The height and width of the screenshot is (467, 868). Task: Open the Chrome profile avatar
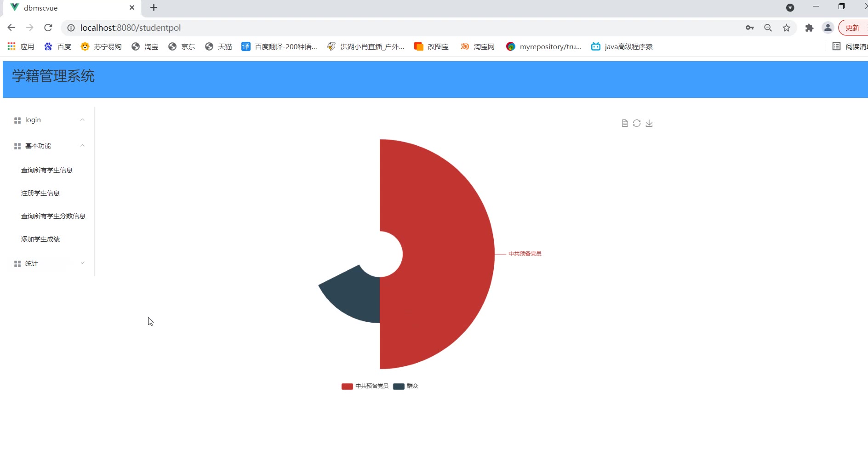pyautogui.click(x=828, y=28)
